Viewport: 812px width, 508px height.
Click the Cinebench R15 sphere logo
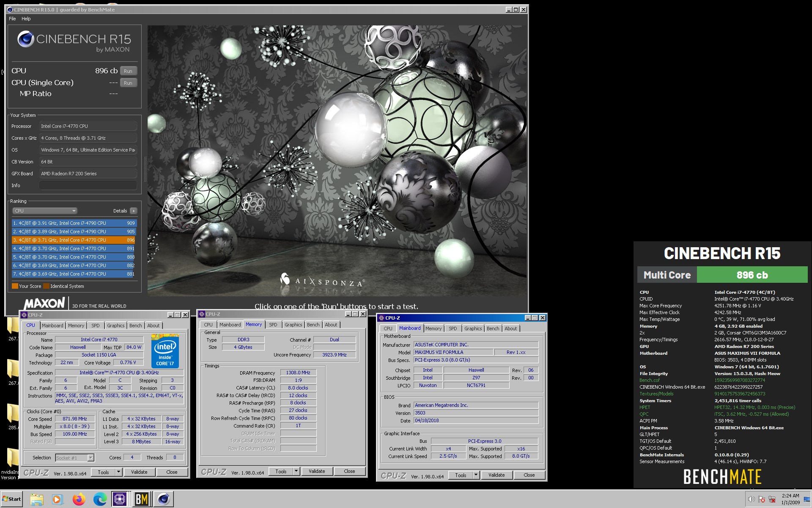[x=25, y=39]
